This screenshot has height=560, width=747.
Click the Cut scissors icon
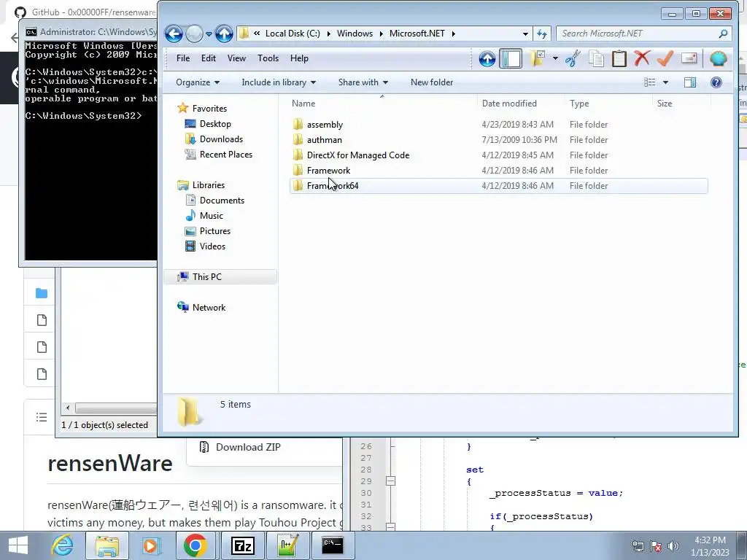coord(573,58)
